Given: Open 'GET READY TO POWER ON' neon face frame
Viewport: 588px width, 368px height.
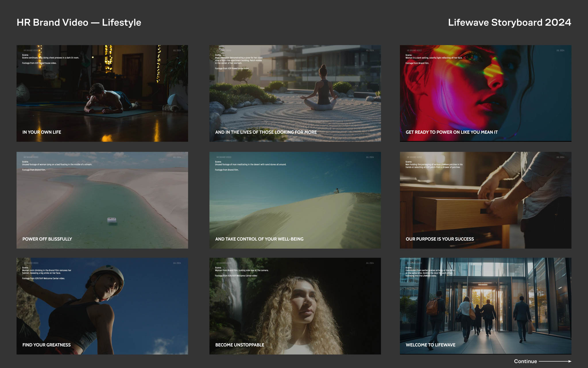Looking at the screenshot, I should 485,93.
